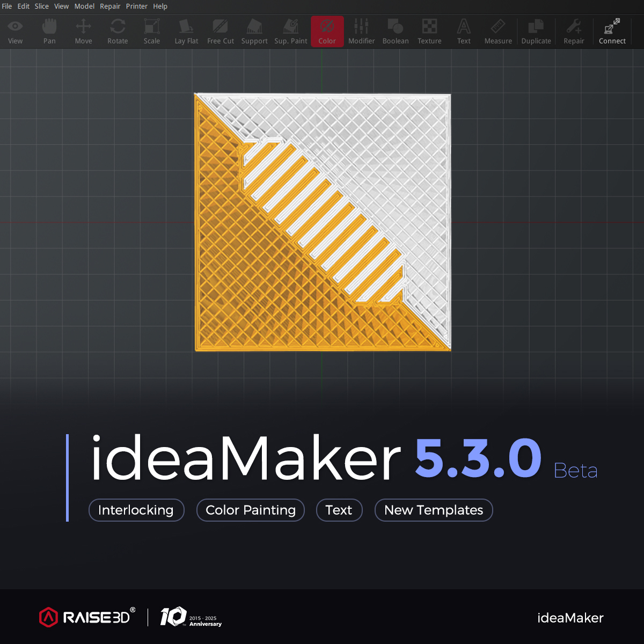This screenshot has width=644, height=644.
Task: Click the Color Painting feature tag
Action: point(251,510)
